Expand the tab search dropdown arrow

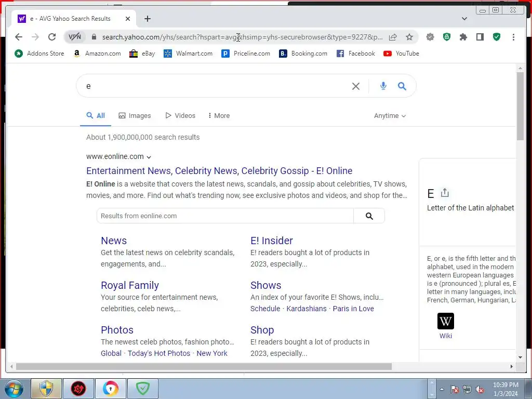click(464, 19)
